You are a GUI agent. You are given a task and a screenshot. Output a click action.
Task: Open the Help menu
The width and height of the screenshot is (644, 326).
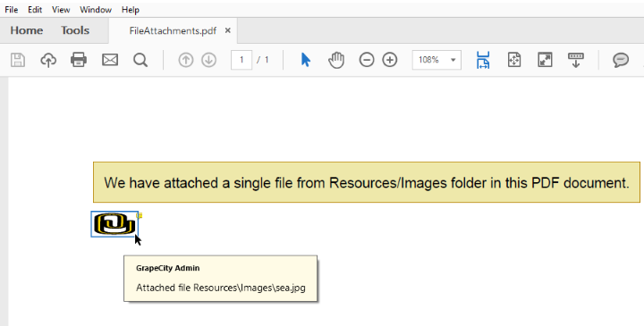pyautogui.click(x=131, y=10)
